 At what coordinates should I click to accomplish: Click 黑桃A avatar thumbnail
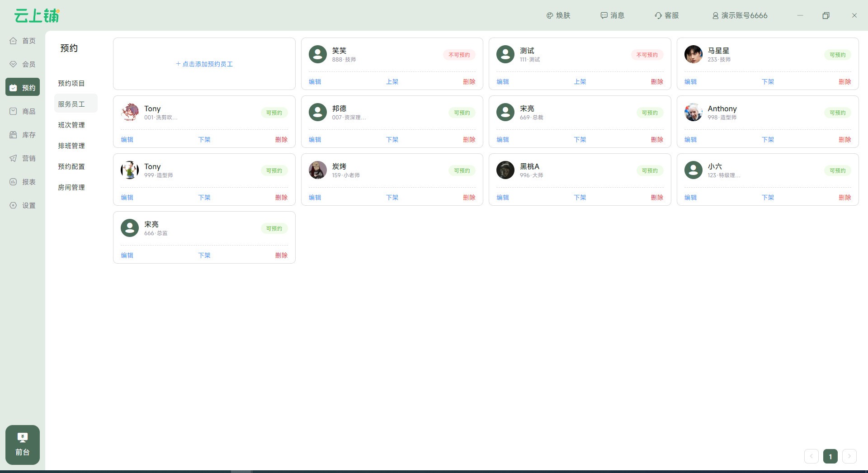pyautogui.click(x=505, y=170)
